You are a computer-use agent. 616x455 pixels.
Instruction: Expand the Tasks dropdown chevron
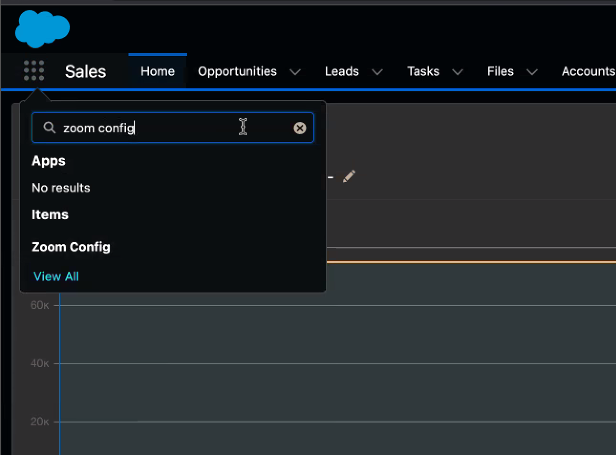click(458, 72)
